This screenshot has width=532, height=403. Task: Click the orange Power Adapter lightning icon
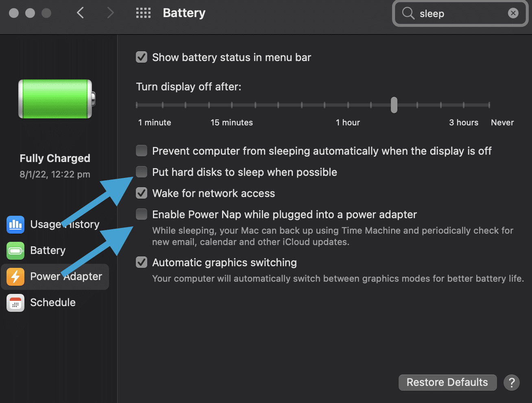[x=15, y=276]
